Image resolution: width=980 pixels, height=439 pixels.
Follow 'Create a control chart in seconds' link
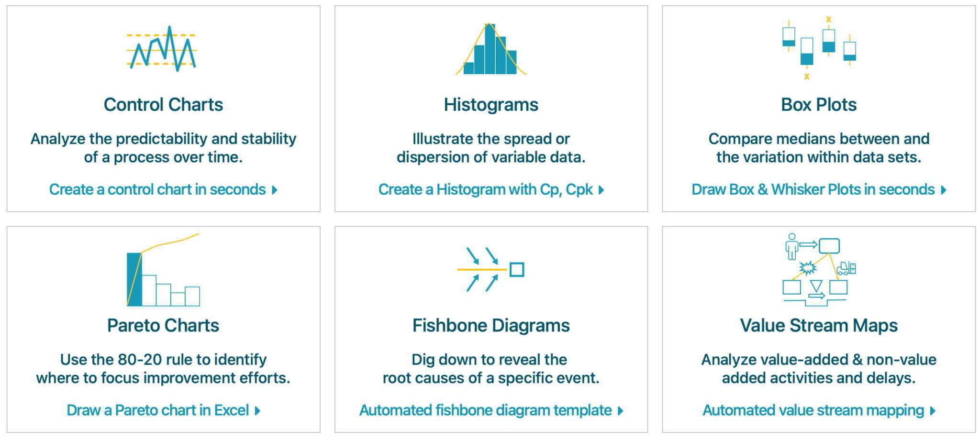157,189
